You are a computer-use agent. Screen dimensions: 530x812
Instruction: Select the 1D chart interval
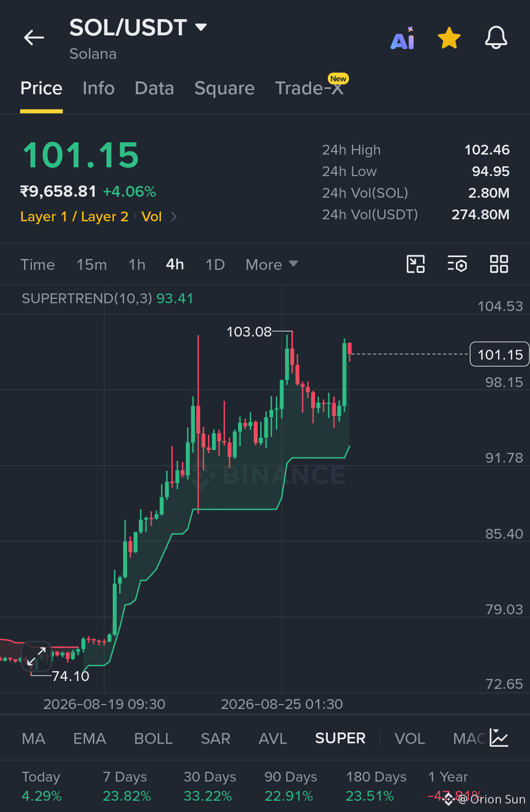click(x=215, y=264)
